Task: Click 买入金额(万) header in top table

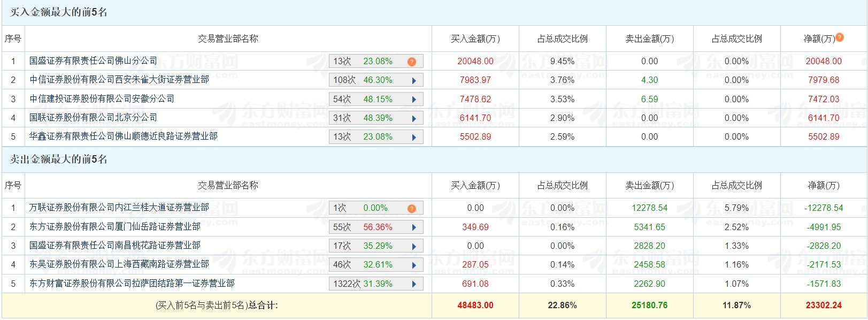Action: [x=475, y=39]
